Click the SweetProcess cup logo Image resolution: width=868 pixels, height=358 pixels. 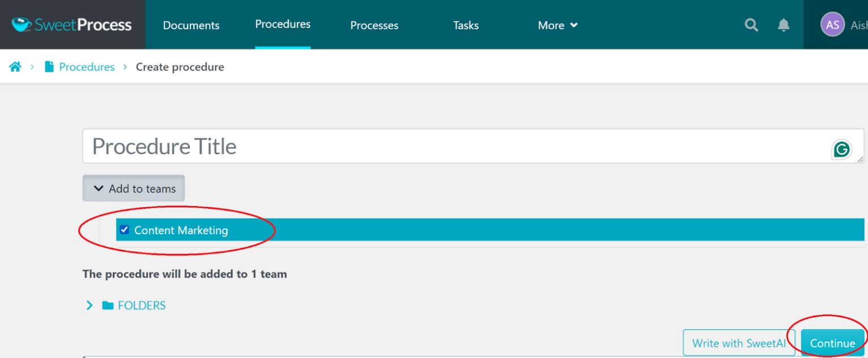21,25
